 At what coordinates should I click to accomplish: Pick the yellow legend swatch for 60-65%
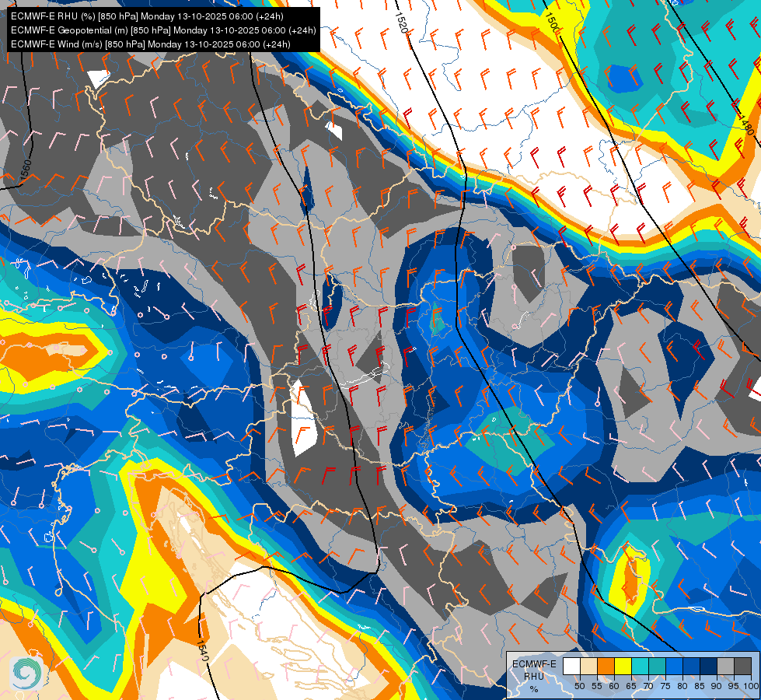tap(623, 666)
